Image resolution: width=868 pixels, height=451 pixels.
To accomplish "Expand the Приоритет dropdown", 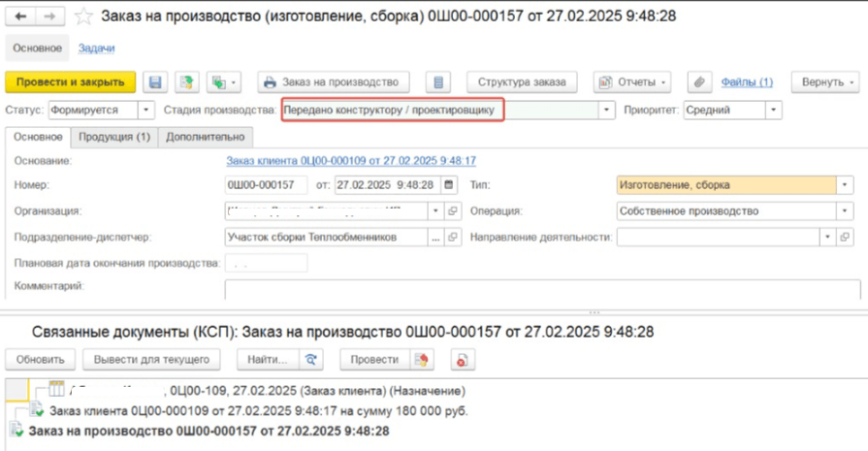I will point(773,111).
